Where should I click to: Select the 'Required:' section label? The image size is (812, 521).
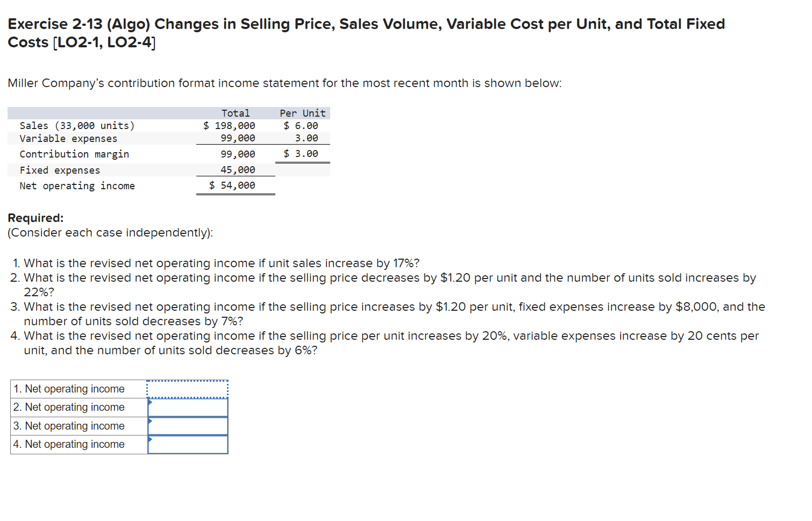click(35, 218)
